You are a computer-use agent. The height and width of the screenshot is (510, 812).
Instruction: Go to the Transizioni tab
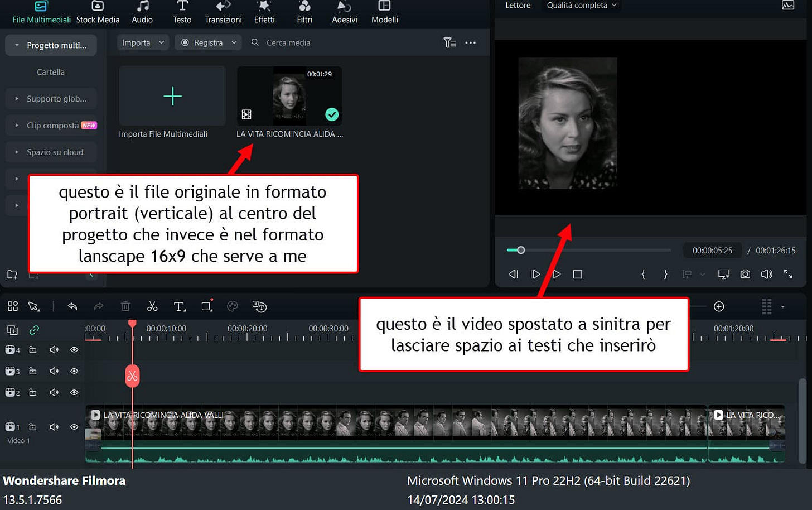point(223,13)
